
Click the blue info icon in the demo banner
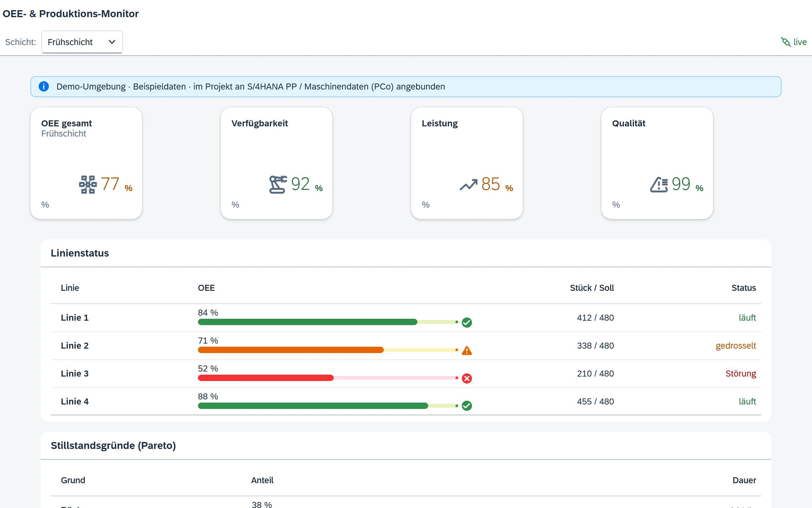[x=44, y=86]
